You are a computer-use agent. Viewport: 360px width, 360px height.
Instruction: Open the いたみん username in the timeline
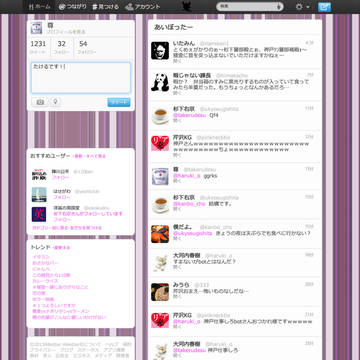pos(184,43)
